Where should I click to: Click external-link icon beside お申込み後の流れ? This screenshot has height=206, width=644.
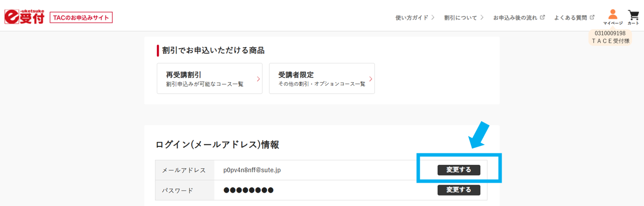[542, 17]
